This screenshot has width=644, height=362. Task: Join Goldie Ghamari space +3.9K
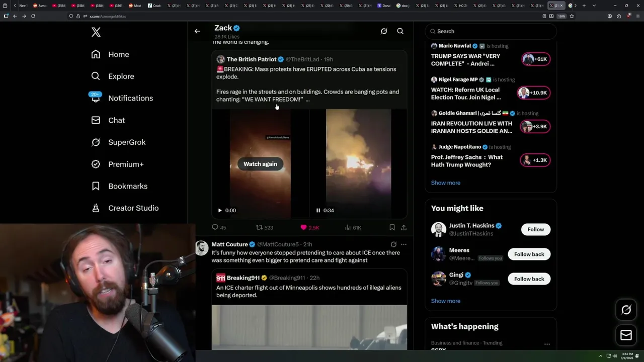point(535,126)
